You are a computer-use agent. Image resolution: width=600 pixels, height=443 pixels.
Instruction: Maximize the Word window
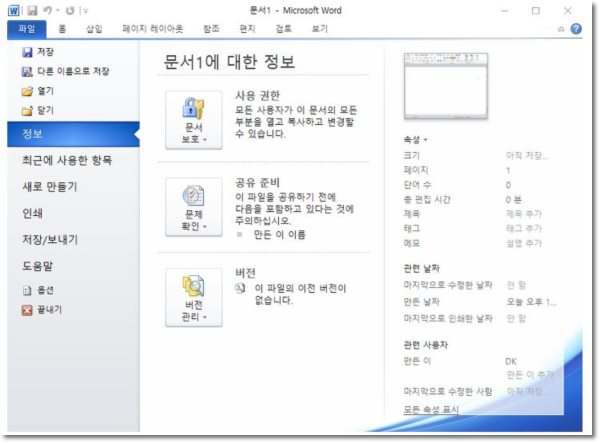(536, 11)
